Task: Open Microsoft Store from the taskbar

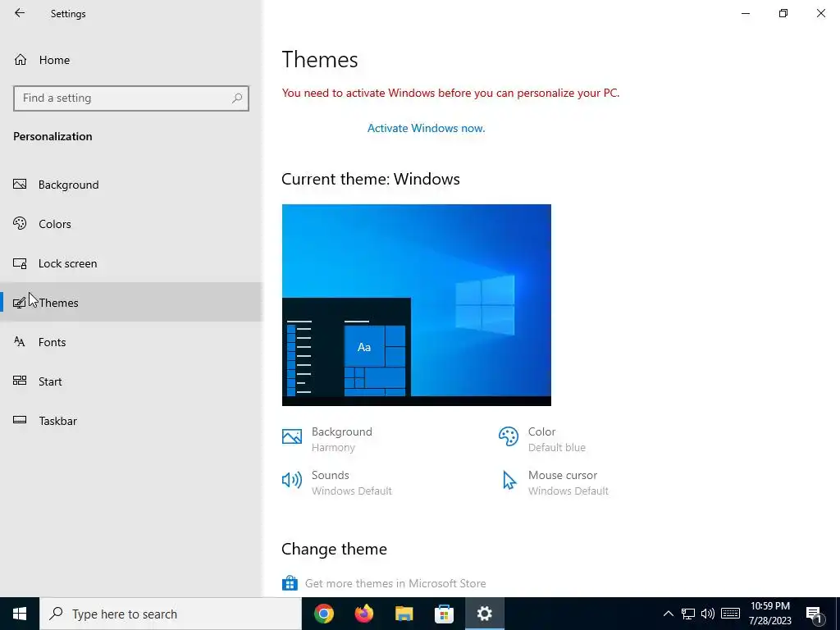Action: [444, 614]
